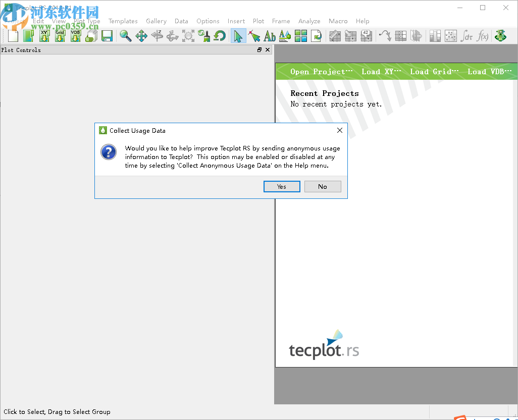Click No to decline sending usage data
Screen dimensions: 518x420
[x=323, y=186]
